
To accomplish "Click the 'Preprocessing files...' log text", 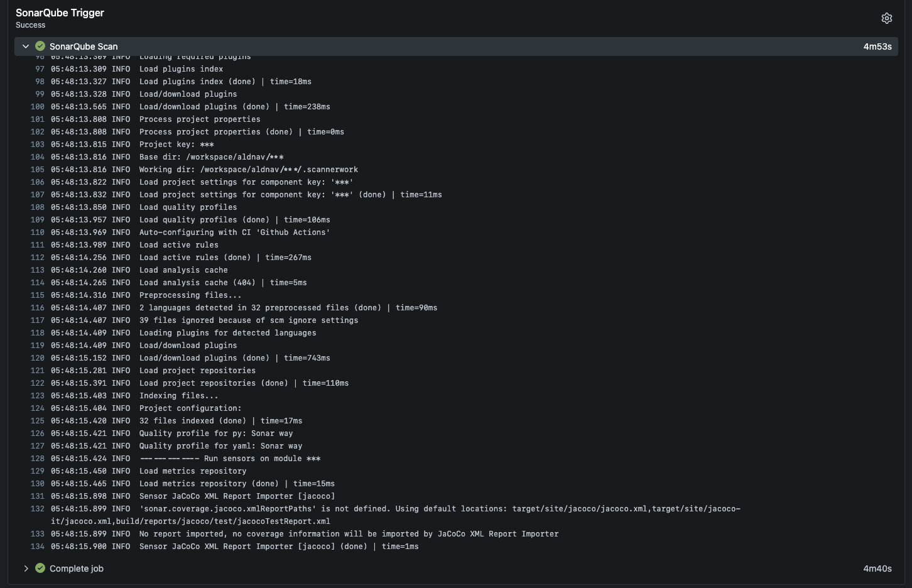I will coord(190,295).
